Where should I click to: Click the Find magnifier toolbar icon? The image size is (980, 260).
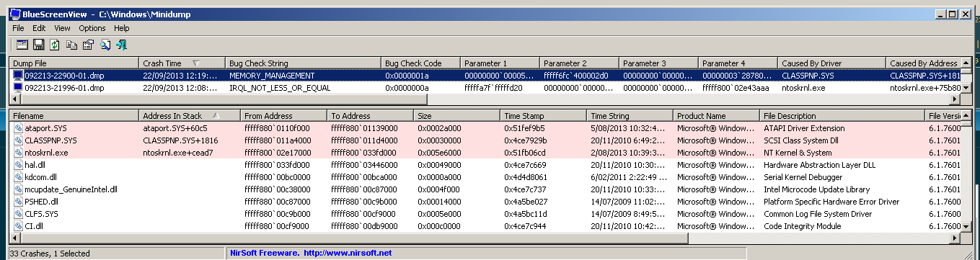(x=105, y=45)
